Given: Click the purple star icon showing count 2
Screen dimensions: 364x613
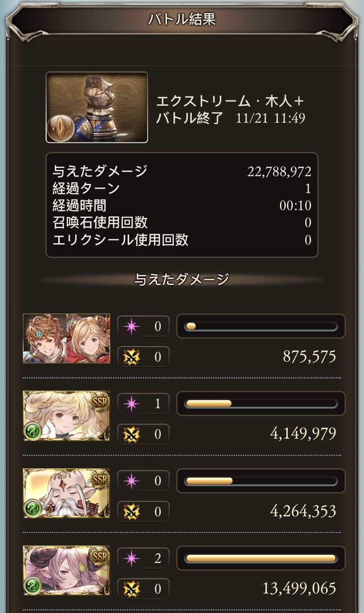Looking at the screenshot, I should coord(132,559).
